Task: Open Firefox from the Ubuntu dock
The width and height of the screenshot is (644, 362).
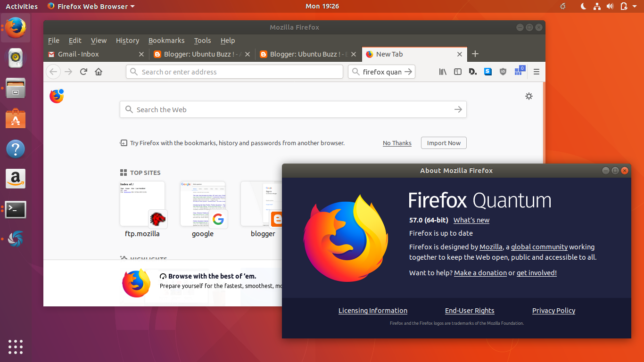Action: pos(16,27)
